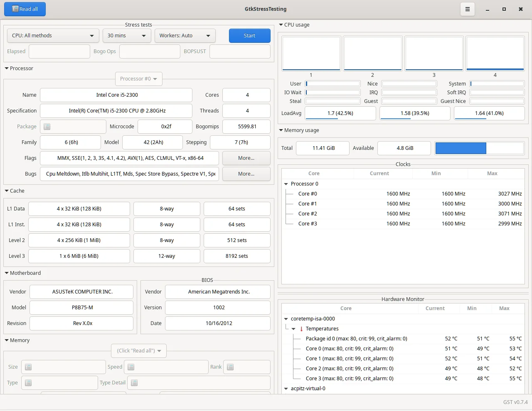Open the CPU: All methods dropdown

point(53,36)
